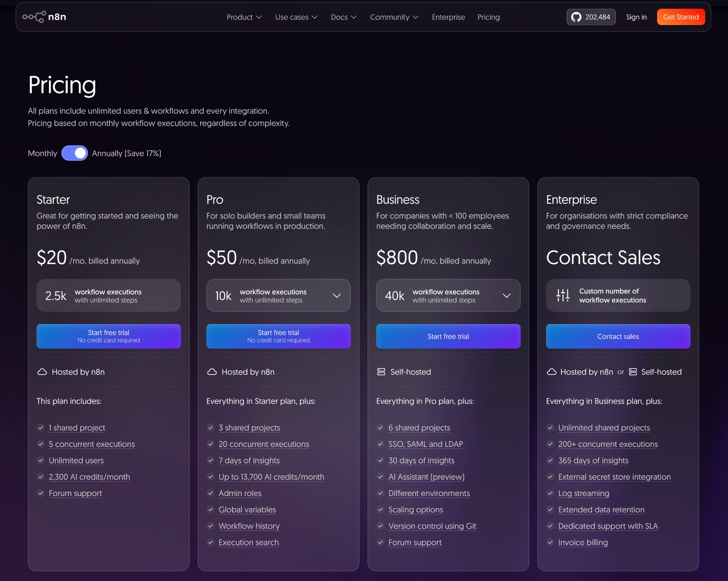This screenshot has width=728, height=581.
Task: Click the checkmark icon next to Workflow history
Action: pos(210,526)
